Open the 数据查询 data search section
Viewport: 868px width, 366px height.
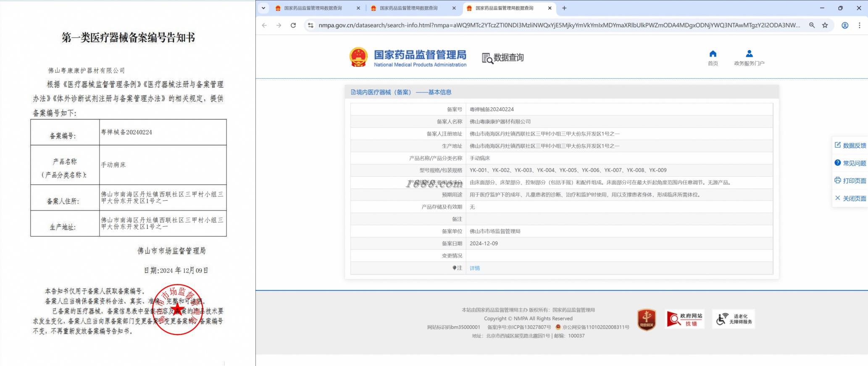coord(503,58)
